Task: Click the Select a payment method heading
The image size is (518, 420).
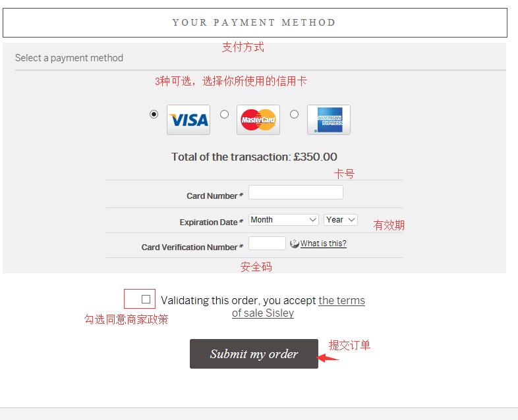Action: point(69,58)
